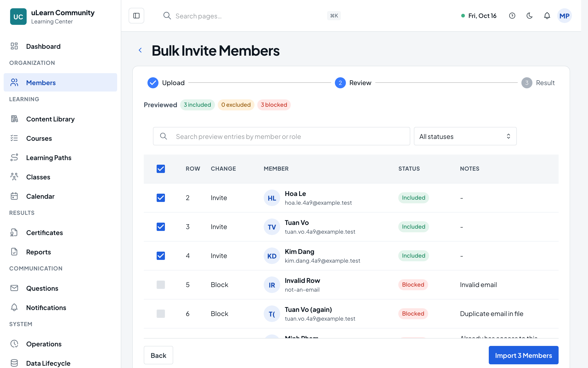
Task: Uncheck the row 3 Tuan Vo checkbox
Action: (161, 227)
